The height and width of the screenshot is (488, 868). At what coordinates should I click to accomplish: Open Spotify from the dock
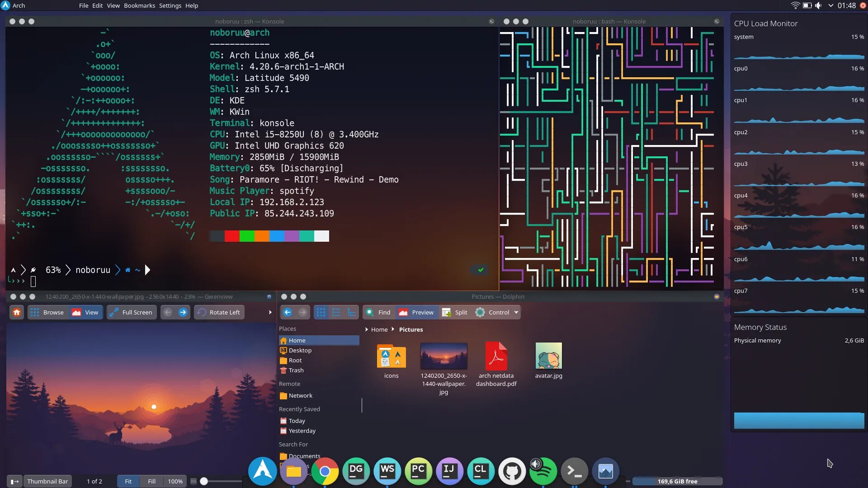pyautogui.click(x=543, y=471)
